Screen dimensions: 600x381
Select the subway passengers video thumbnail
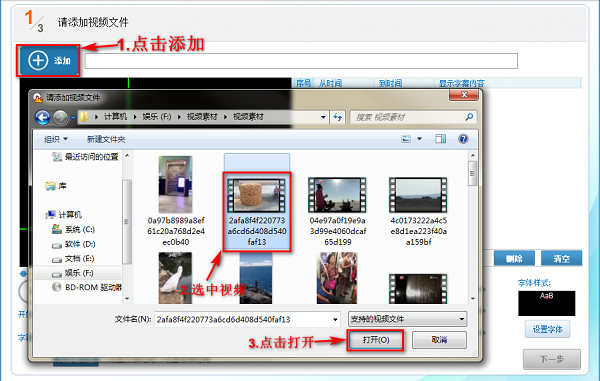[337, 278]
